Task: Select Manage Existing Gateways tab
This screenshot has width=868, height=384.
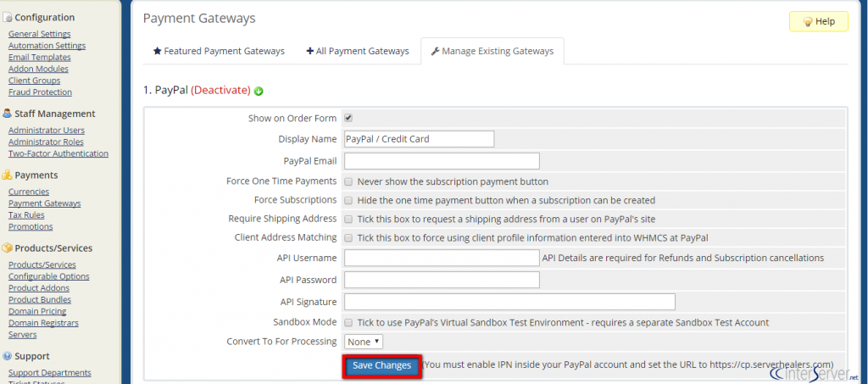Action: (492, 51)
